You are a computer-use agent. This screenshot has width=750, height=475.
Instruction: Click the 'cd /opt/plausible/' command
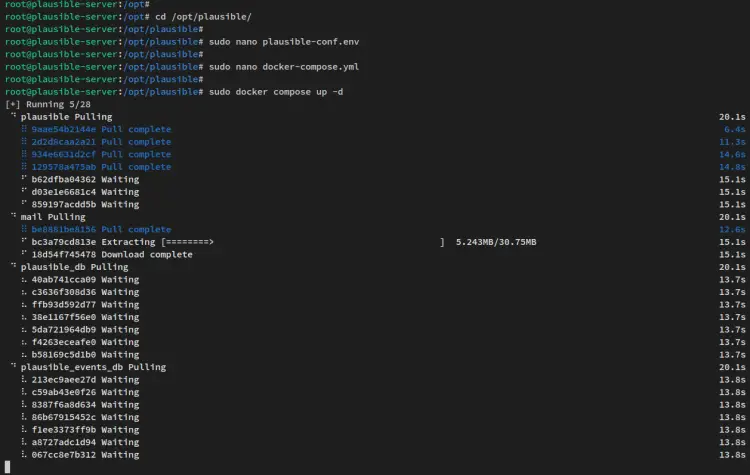pos(203,17)
